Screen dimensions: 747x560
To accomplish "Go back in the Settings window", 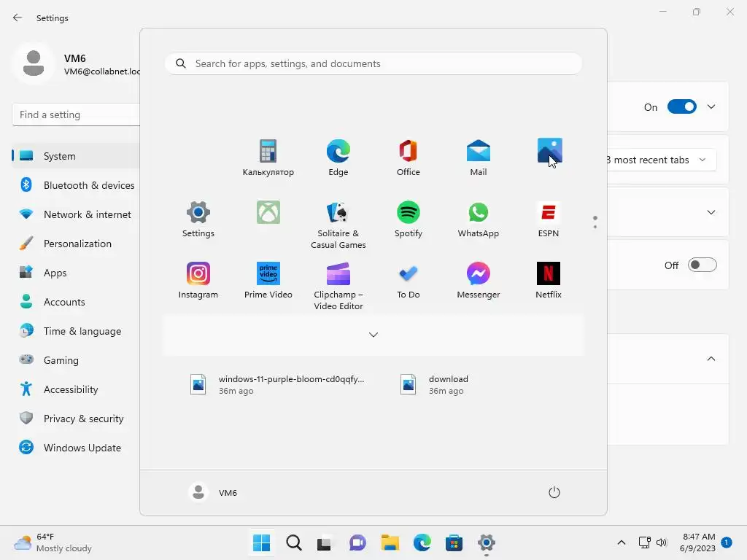I will [18, 17].
